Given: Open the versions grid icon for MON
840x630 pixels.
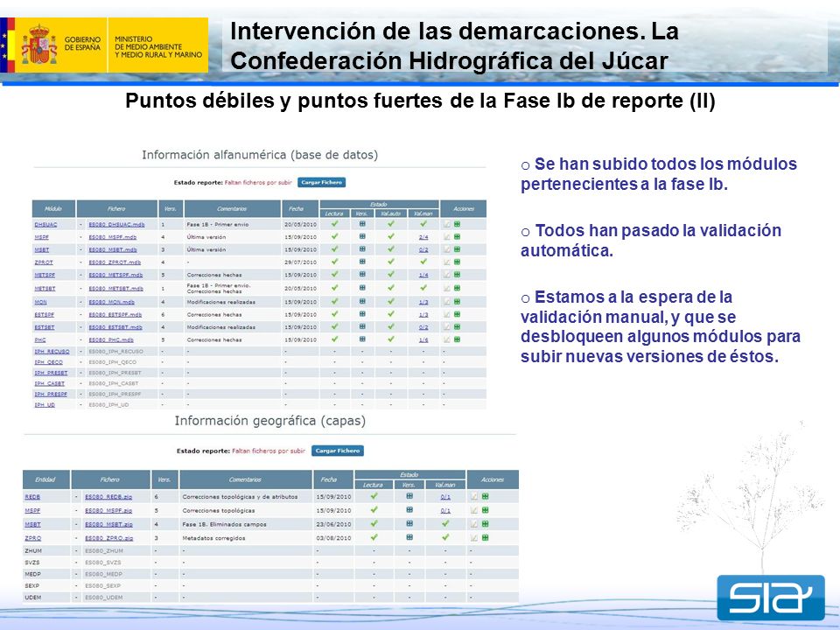Looking at the screenshot, I should [x=362, y=302].
